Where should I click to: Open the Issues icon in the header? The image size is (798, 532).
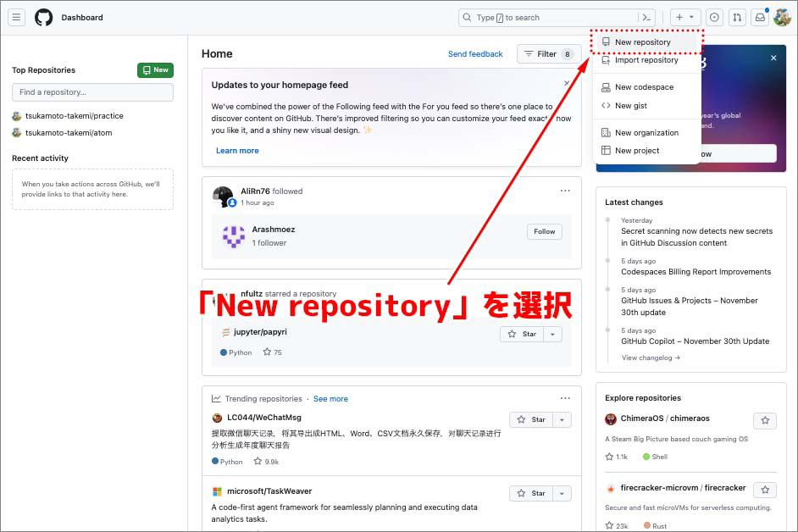[x=713, y=17]
